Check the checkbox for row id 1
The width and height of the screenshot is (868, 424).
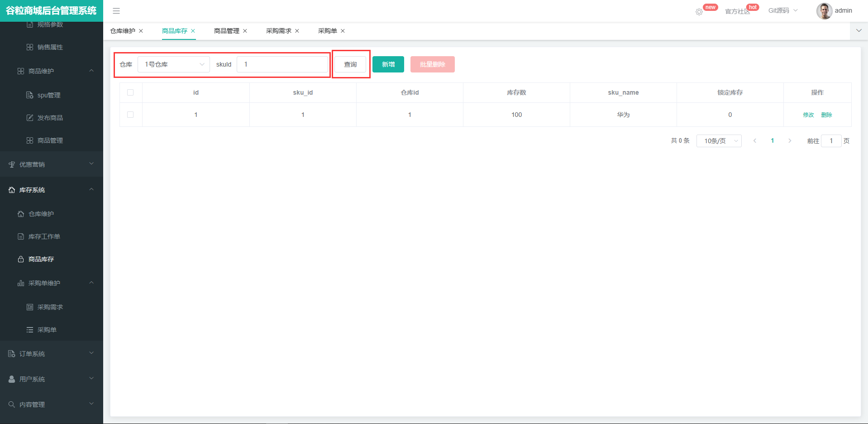coord(130,115)
